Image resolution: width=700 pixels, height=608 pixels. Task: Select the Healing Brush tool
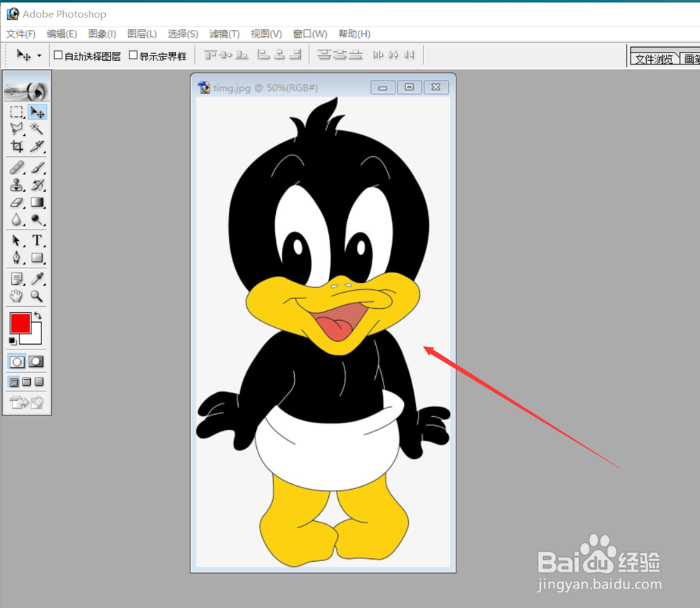tap(17, 167)
